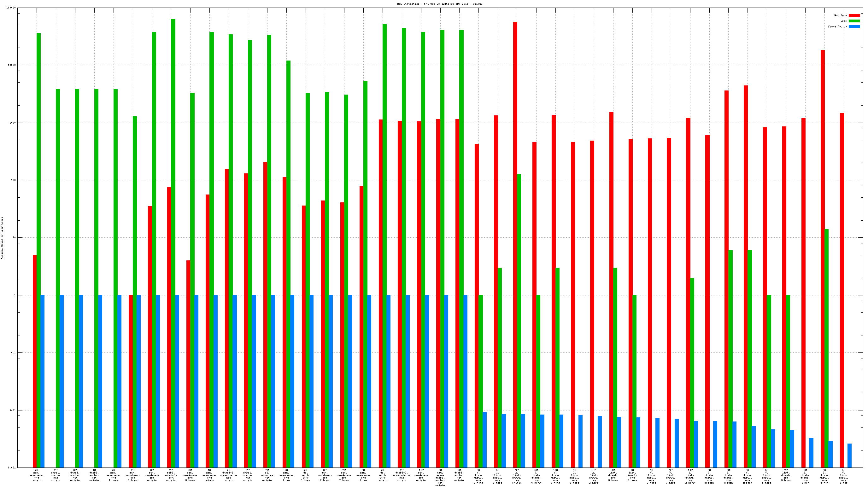Click the 0.001 y-axis tick label
This screenshot has width=868, height=488.
(x=12, y=468)
